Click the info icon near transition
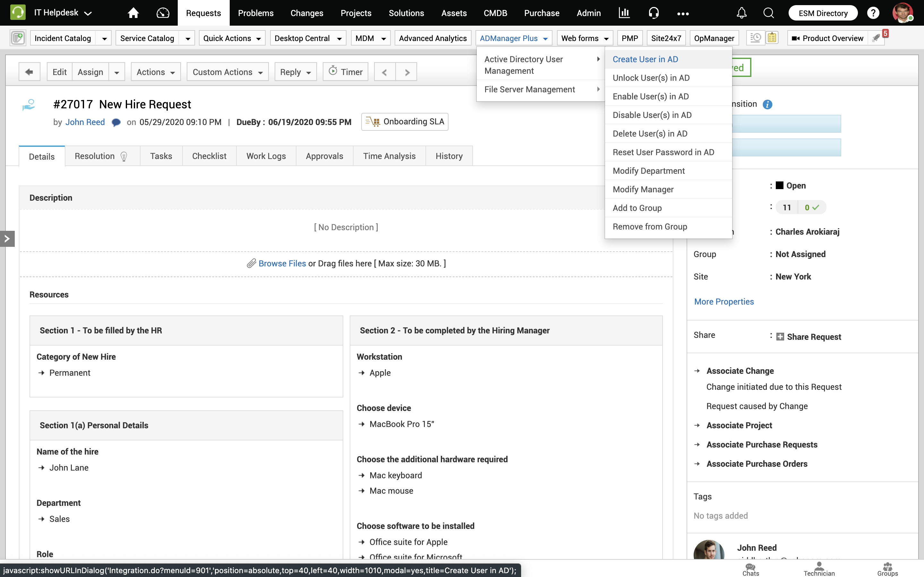Viewport: 924px width, 577px height. [767, 104]
